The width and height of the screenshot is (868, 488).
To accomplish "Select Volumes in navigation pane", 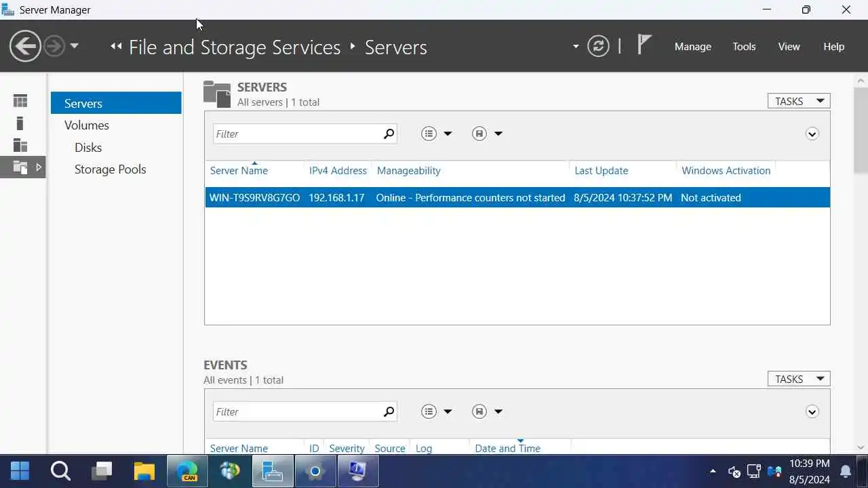I will click(86, 125).
